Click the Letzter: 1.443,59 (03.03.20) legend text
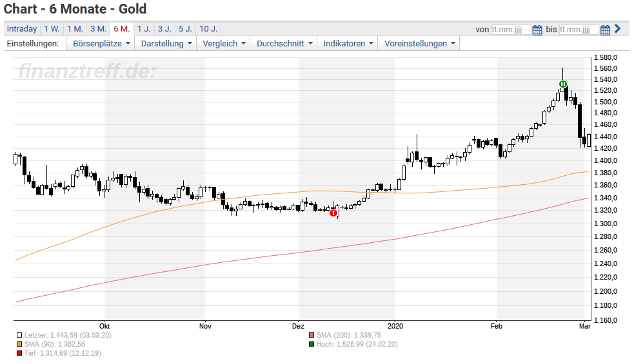Viewport: 634px width, 364px height. 68,335
